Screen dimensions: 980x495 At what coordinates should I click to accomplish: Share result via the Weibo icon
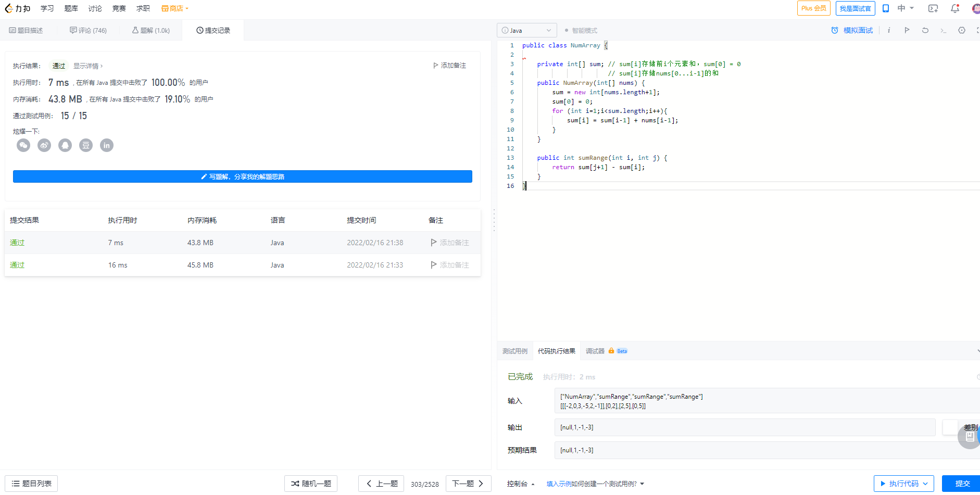click(x=44, y=145)
